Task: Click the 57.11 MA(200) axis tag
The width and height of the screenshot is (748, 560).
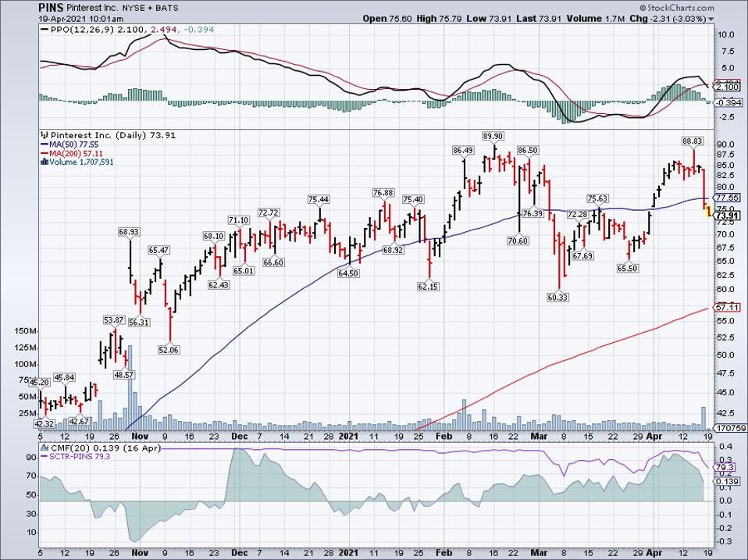Action: pos(727,308)
